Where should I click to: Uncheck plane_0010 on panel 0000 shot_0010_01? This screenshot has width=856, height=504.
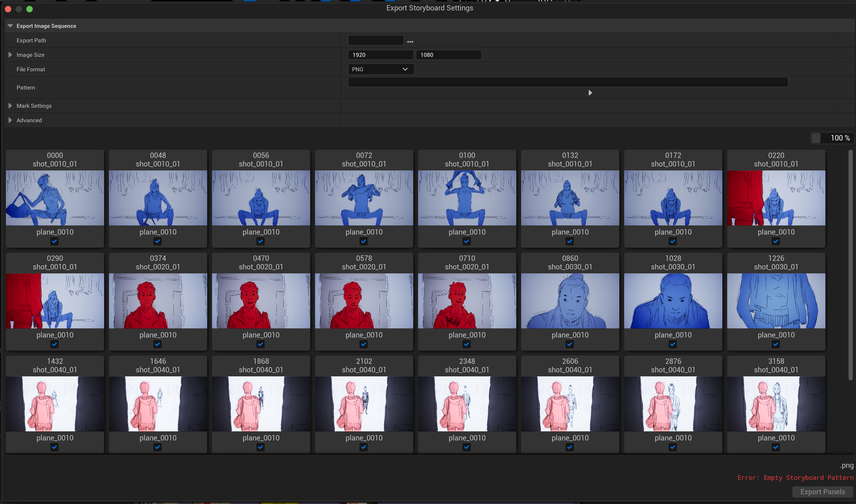coord(54,242)
